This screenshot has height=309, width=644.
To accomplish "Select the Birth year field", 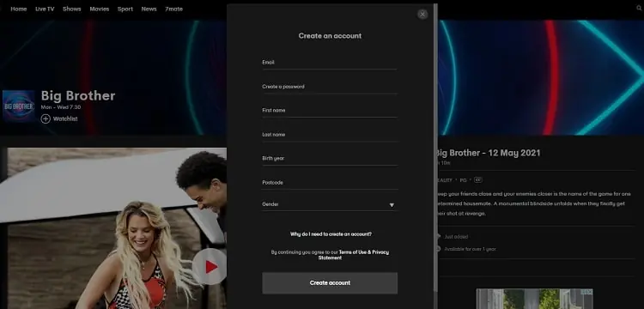I will (330, 159).
